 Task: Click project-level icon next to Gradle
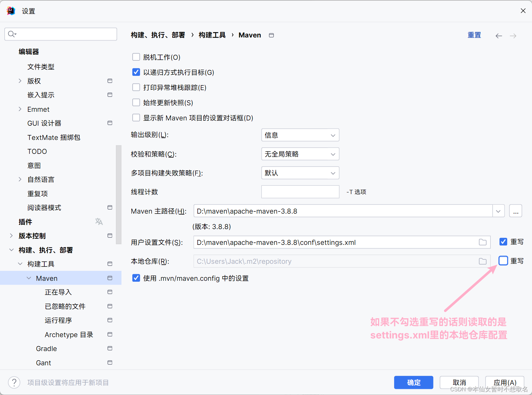(110, 348)
